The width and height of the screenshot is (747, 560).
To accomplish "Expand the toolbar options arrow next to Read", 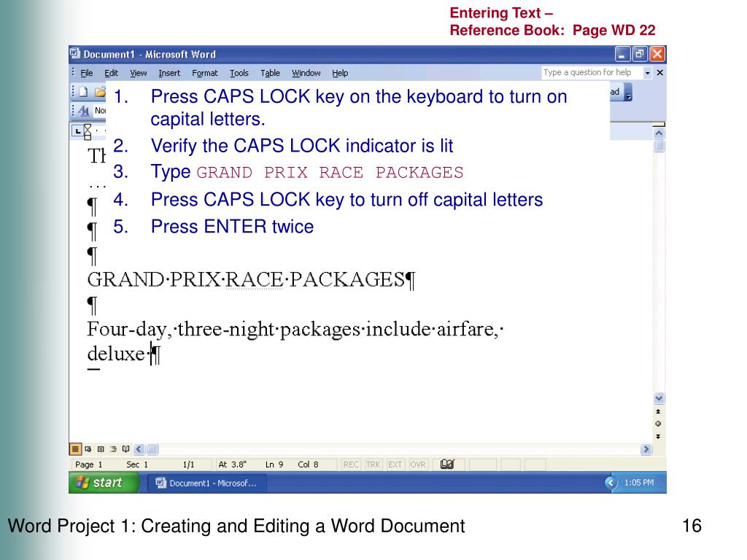I will (x=628, y=93).
